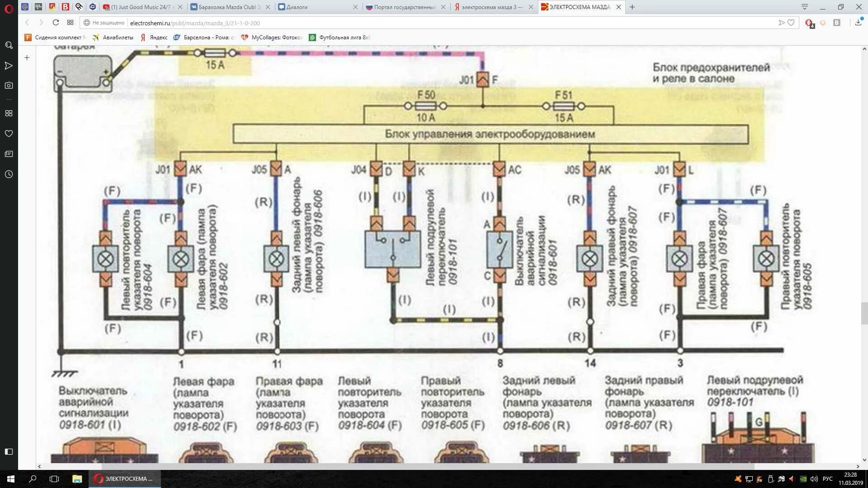Reload the current page
868x488 pixels.
coord(56,23)
